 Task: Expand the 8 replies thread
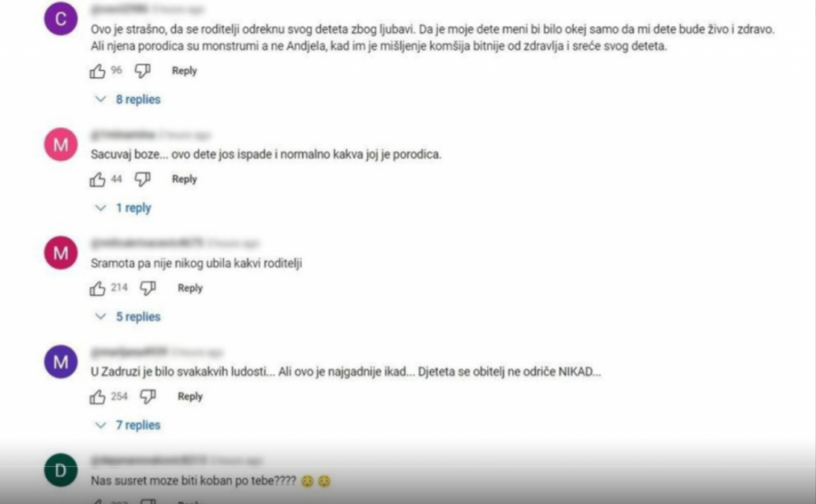pyautogui.click(x=128, y=100)
